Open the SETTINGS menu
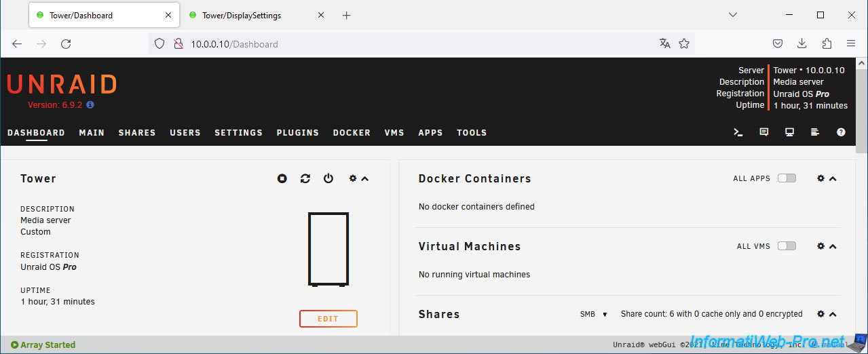 (238, 133)
